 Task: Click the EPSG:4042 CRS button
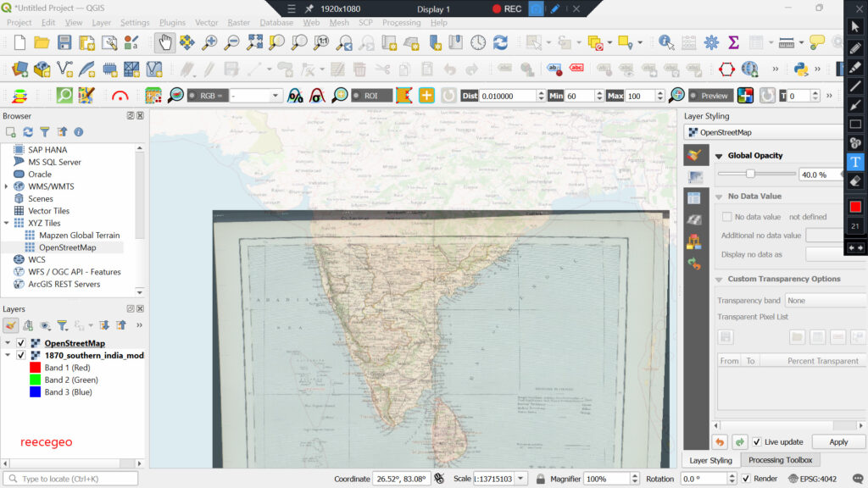point(812,479)
